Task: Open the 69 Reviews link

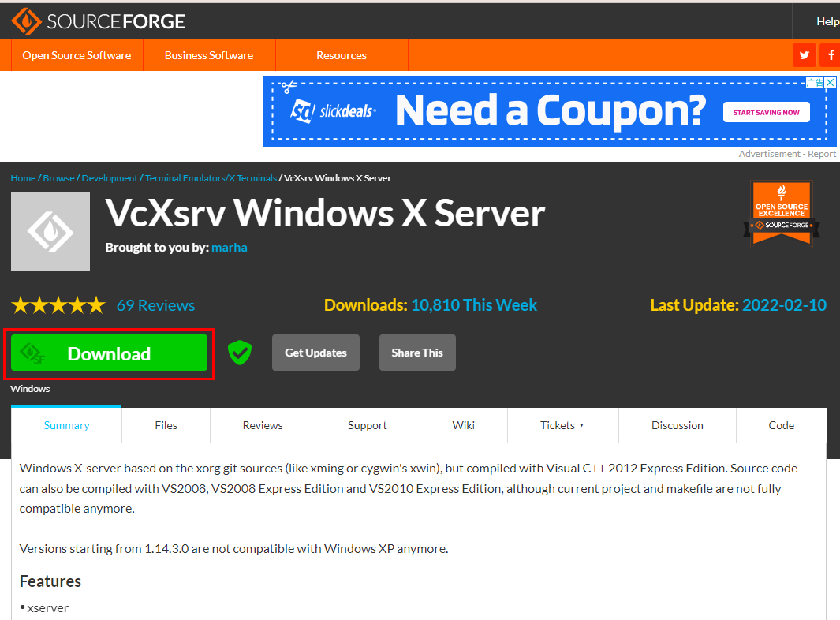Action: [x=156, y=305]
